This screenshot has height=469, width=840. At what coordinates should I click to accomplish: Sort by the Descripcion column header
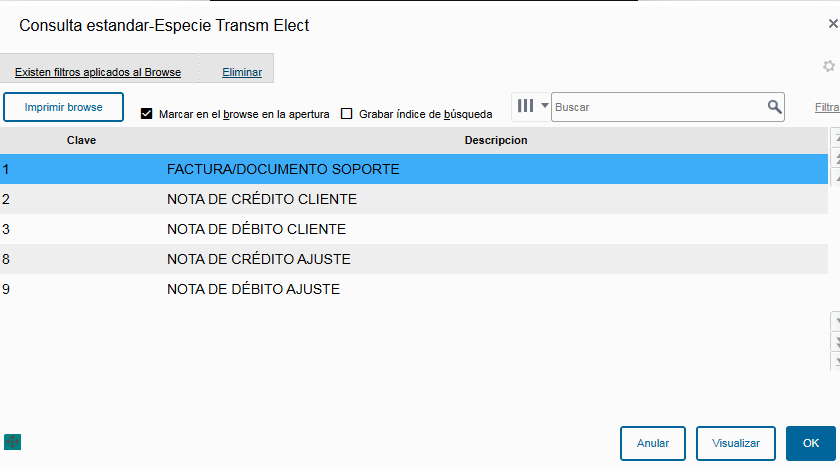click(496, 140)
